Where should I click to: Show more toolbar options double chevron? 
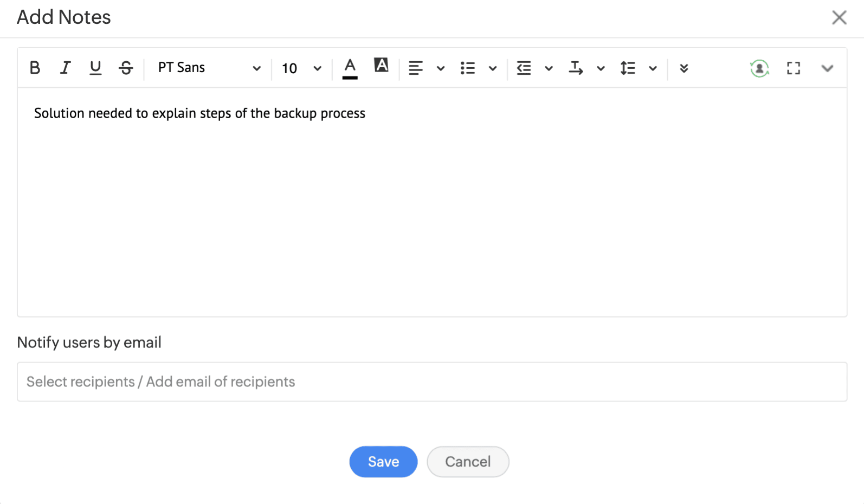point(684,68)
